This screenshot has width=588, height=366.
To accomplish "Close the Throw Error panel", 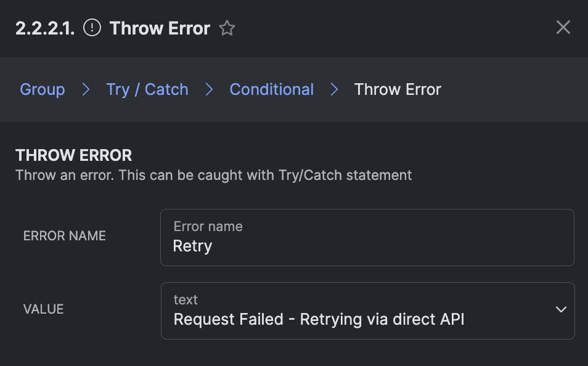I will click(x=563, y=27).
